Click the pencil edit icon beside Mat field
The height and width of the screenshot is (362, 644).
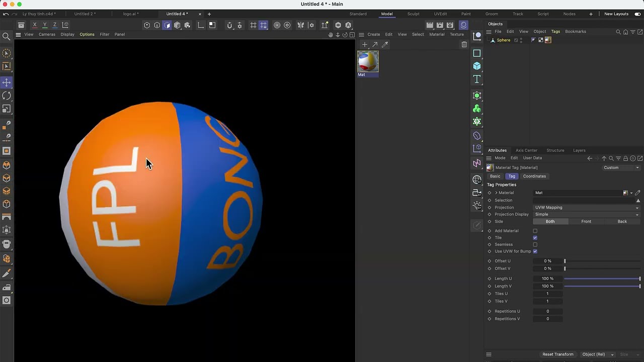637,193
